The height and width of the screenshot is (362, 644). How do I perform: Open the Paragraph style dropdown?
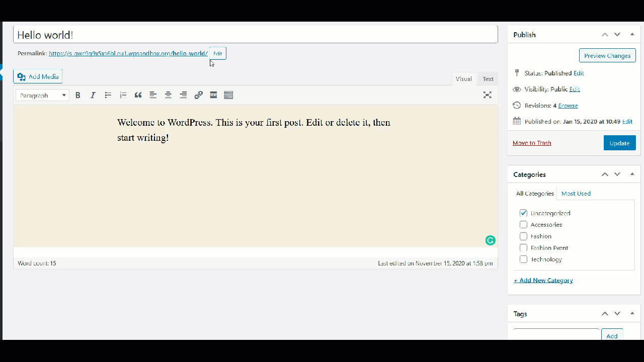point(42,95)
